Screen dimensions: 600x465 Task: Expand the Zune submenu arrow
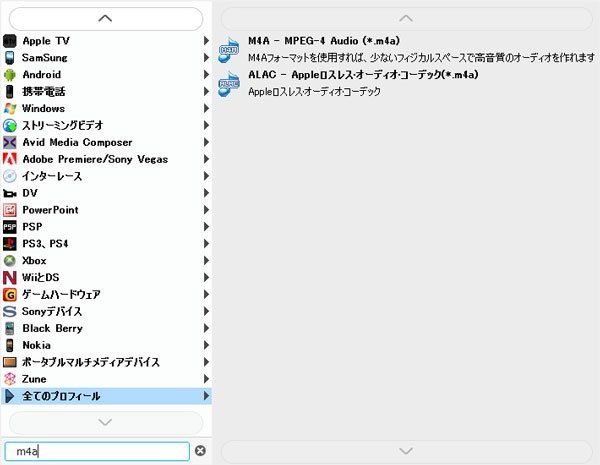tap(206, 379)
